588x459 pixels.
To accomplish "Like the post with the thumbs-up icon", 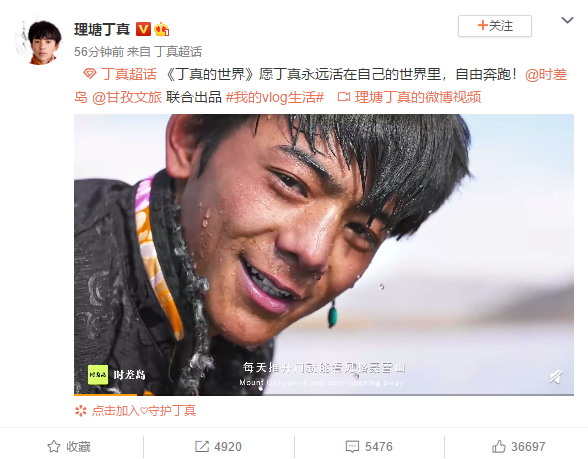I will pyautogui.click(x=499, y=446).
